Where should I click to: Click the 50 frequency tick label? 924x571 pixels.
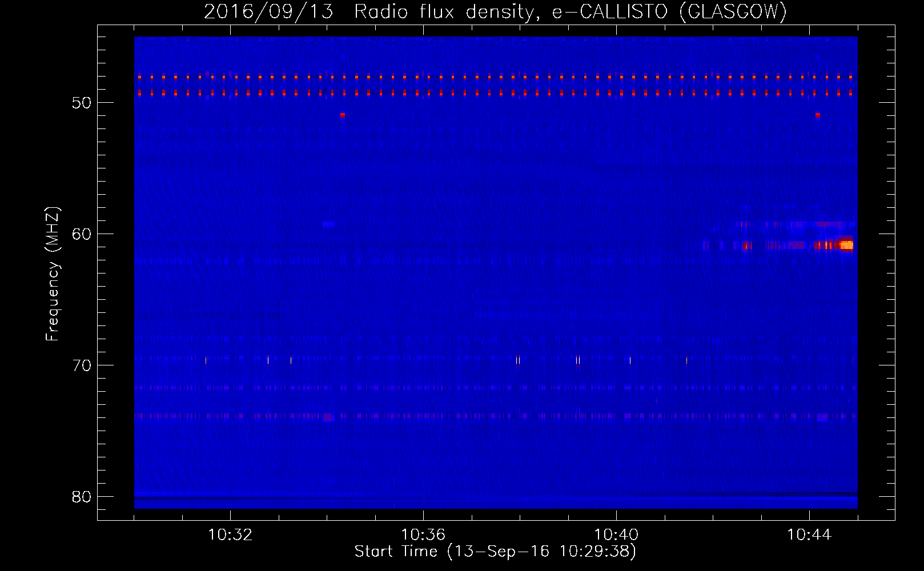click(x=82, y=103)
